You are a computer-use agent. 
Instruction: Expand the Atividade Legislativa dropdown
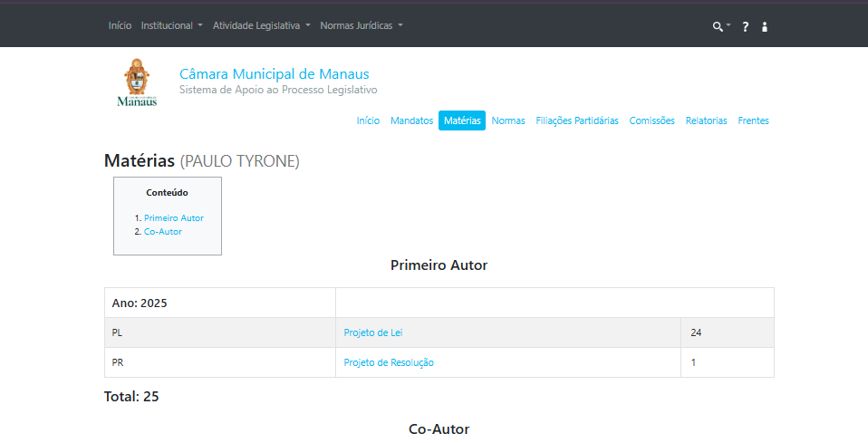[x=261, y=25]
